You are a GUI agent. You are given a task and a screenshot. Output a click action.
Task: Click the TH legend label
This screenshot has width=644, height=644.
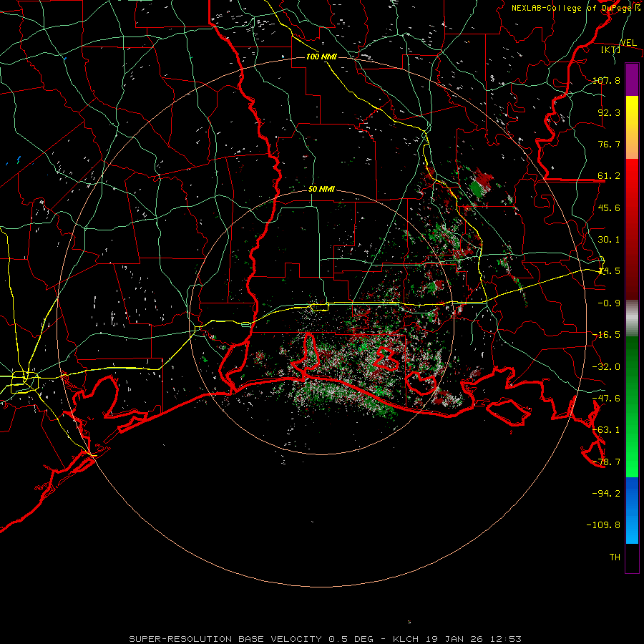(x=615, y=557)
